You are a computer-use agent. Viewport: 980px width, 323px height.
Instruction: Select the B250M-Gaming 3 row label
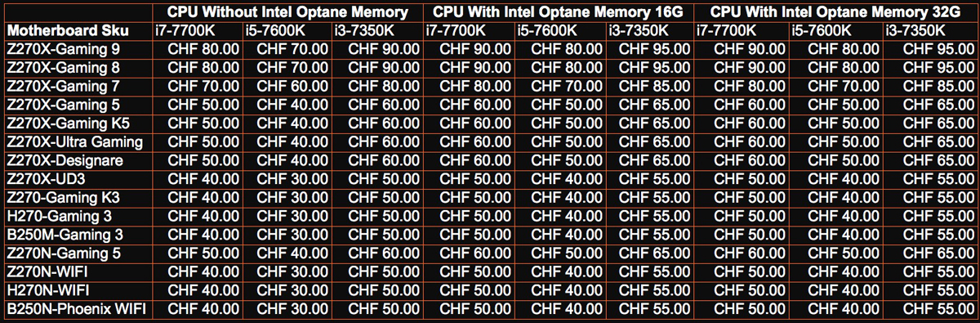point(63,235)
